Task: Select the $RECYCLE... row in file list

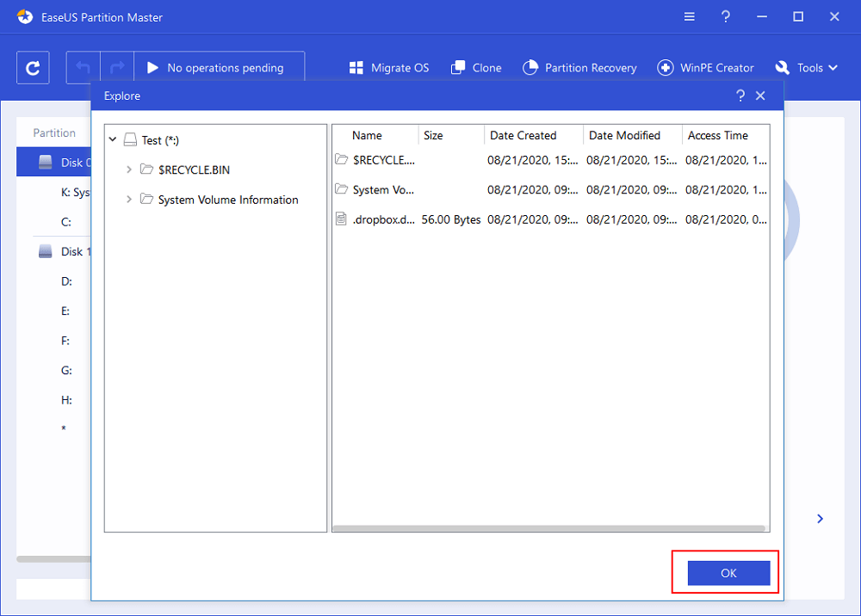Action: tap(551, 160)
